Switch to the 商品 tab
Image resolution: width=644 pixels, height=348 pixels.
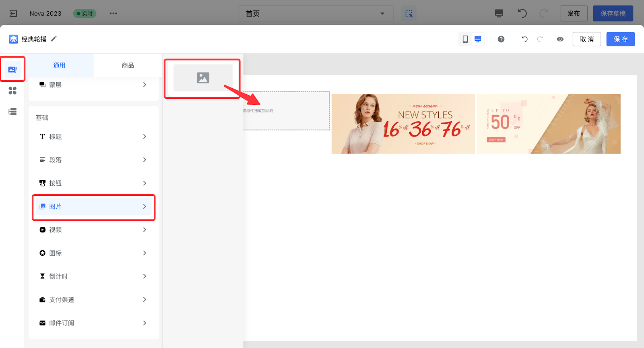coord(128,65)
